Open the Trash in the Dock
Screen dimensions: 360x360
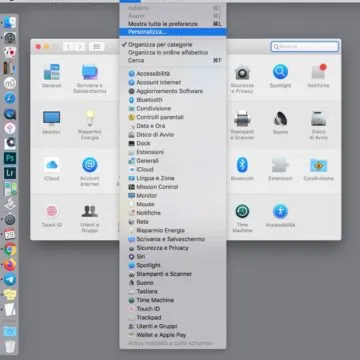tap(10, 347)
